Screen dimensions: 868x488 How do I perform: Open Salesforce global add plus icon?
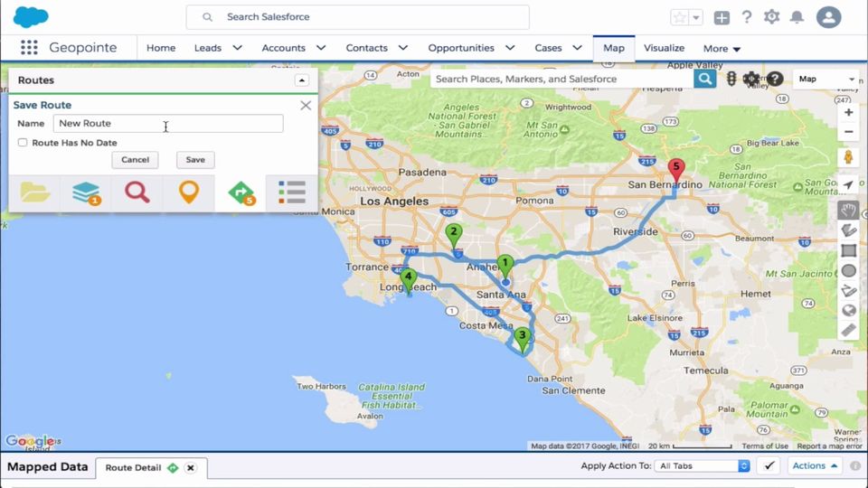click(x=722, y=18)
